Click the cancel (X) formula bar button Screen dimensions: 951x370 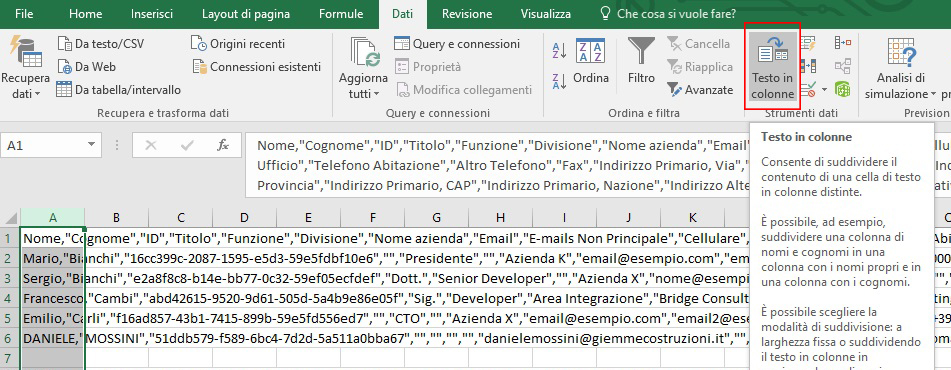[151, 146]
